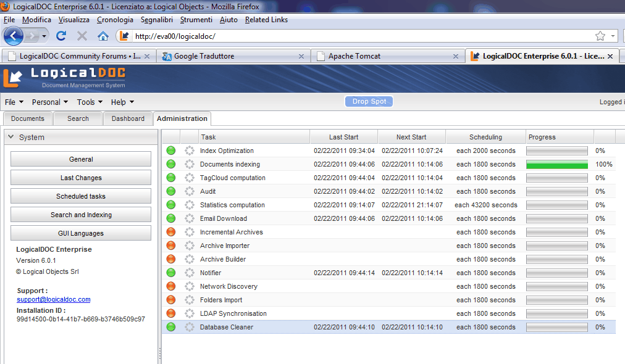
Task: Click the green status icon for Database Cleaner
Action: click(170, 327)
